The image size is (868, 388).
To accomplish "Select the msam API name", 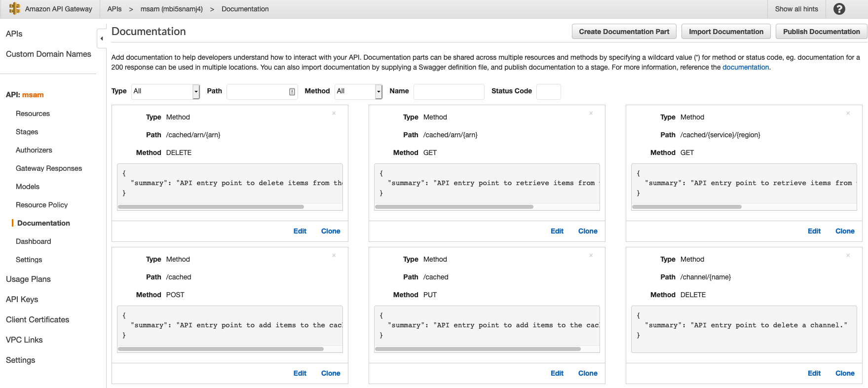I will [x=33, y=95].
